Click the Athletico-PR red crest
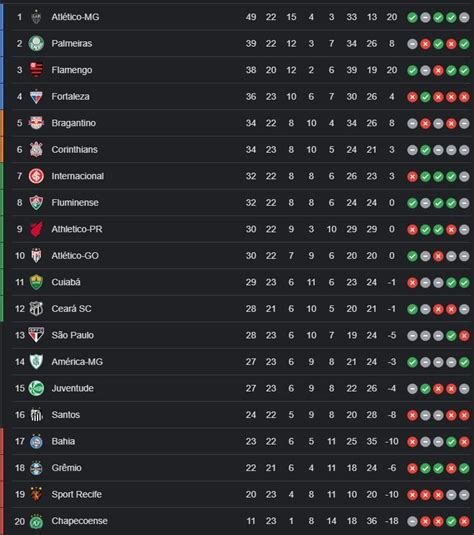474x535 pixels. [x=36, y=229]
